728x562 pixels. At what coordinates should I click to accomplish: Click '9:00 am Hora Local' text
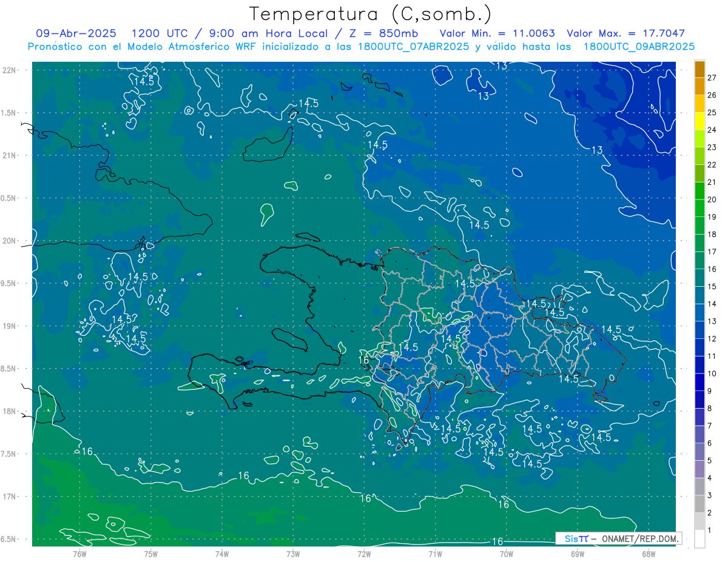coord(270,33)
